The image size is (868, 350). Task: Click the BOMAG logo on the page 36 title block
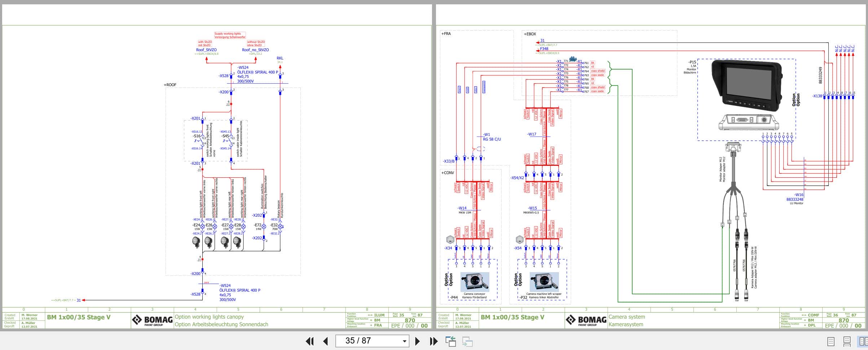(x=586, y=320)
